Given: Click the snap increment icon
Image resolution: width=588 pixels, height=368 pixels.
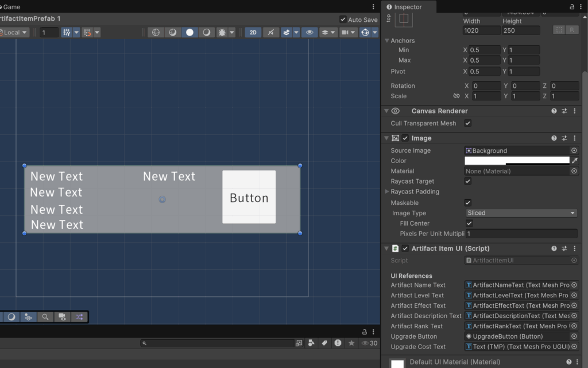Looking at the screenshot, I should (x=87, y=32).
